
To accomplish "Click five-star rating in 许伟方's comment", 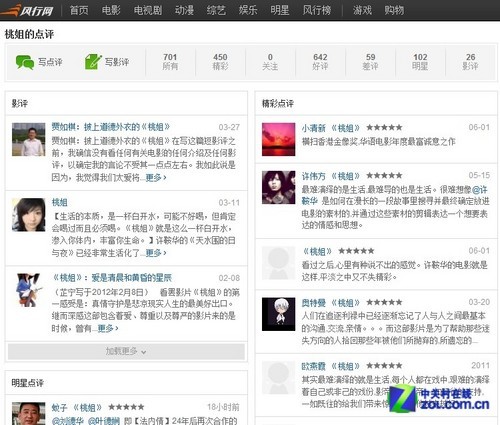I will [x=384, y=176].
